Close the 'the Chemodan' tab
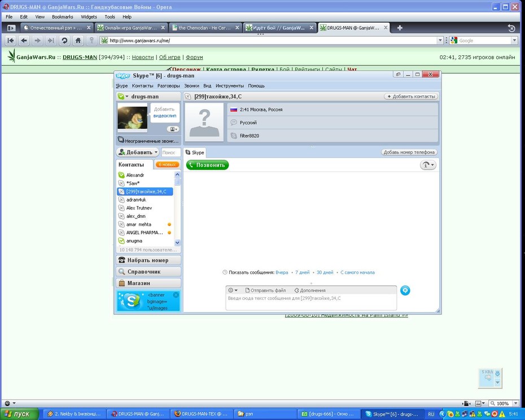Image resolution: width=525 pixels, height=420 pixels. (x=237, y=28)
